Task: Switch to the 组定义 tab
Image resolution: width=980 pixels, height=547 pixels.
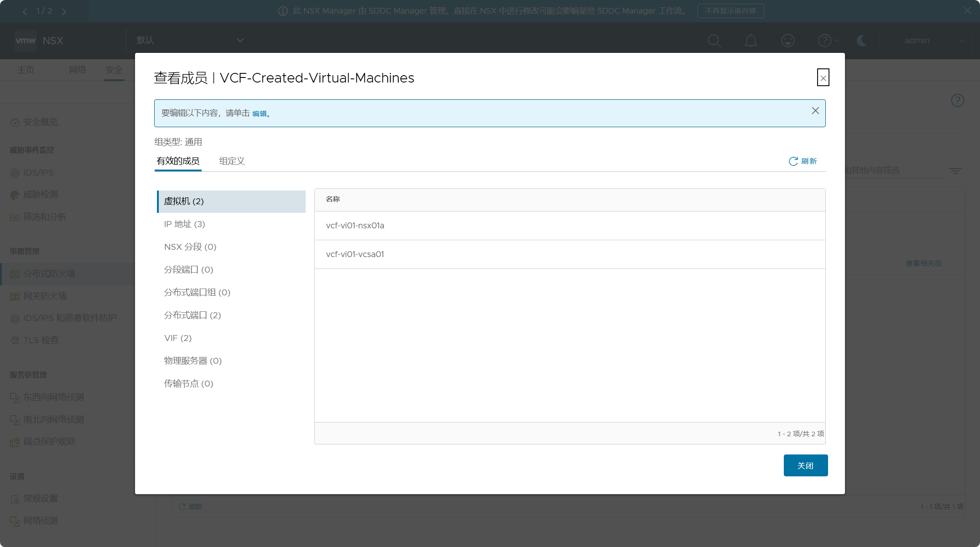Action: click(232, 161)
